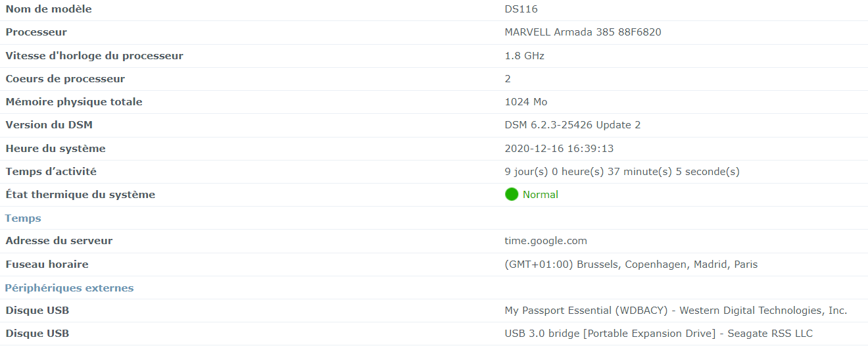Viewport: 868px width, 354px height.
Task: Click the GMT+01:00 Brussels timezone value
Action: [631, 265]
